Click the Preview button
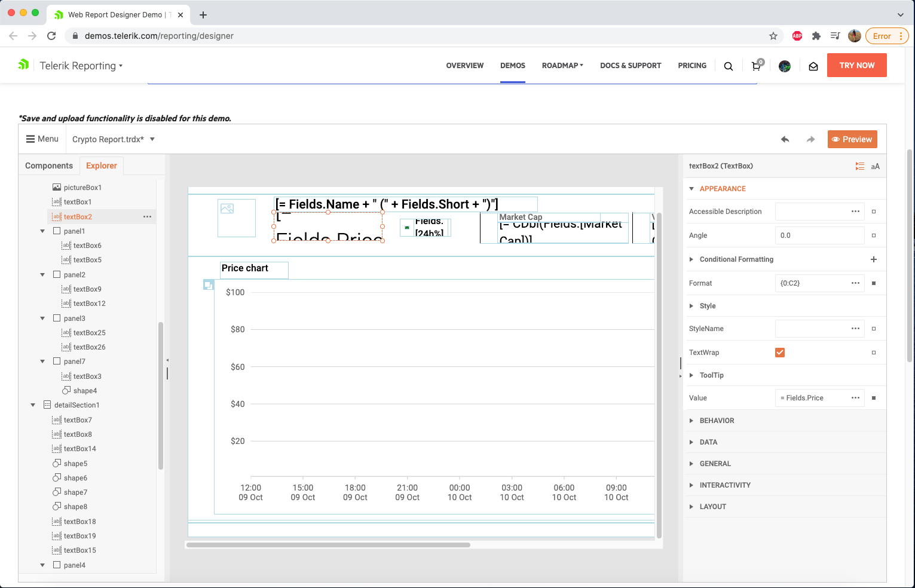The image size is (915, 588). [852, 139]
